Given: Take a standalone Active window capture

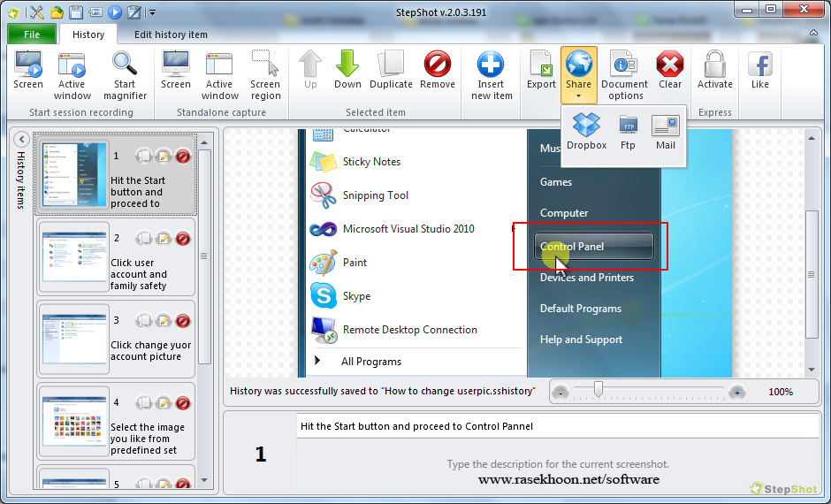Looking at the screenshot, I should (x=219, y=75).
